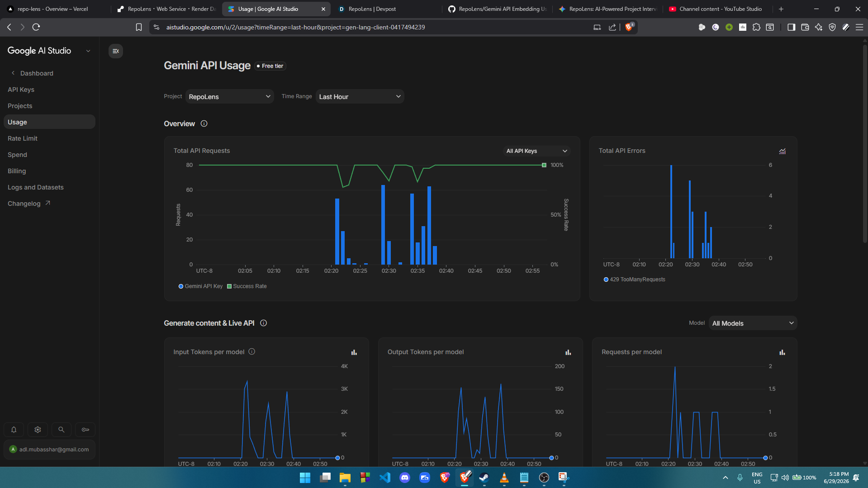The height and width of the screenshot is (488, 868).
Task: Toggle the 429 TooManyRequests legend series
Action: tap(635, 280)
